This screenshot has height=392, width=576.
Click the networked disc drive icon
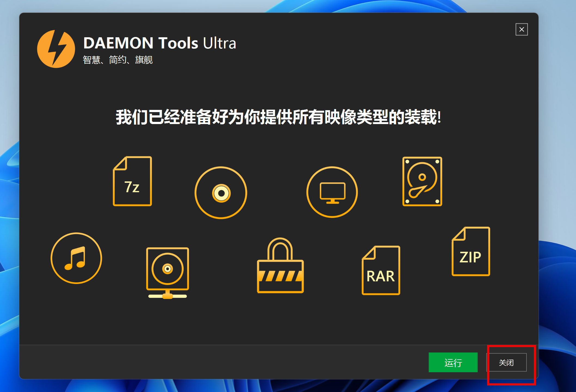pos(168,273)
